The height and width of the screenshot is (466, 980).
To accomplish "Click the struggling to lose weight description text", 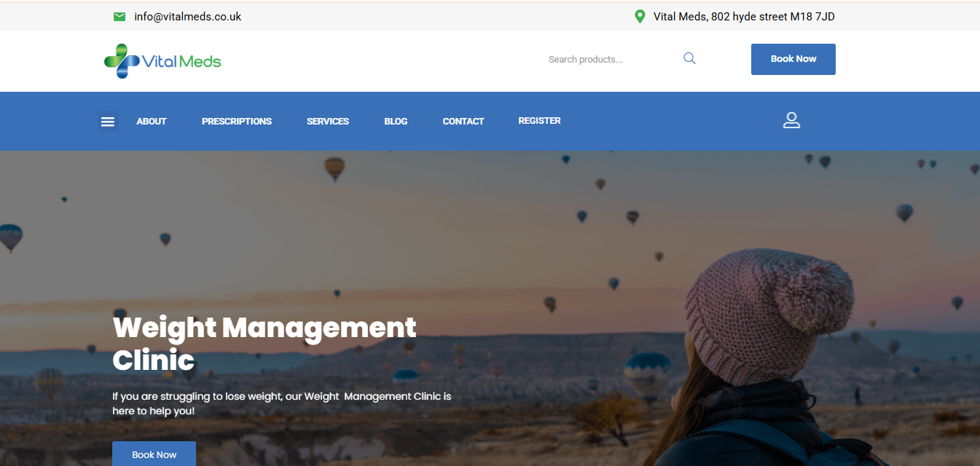I will [281, 403].
